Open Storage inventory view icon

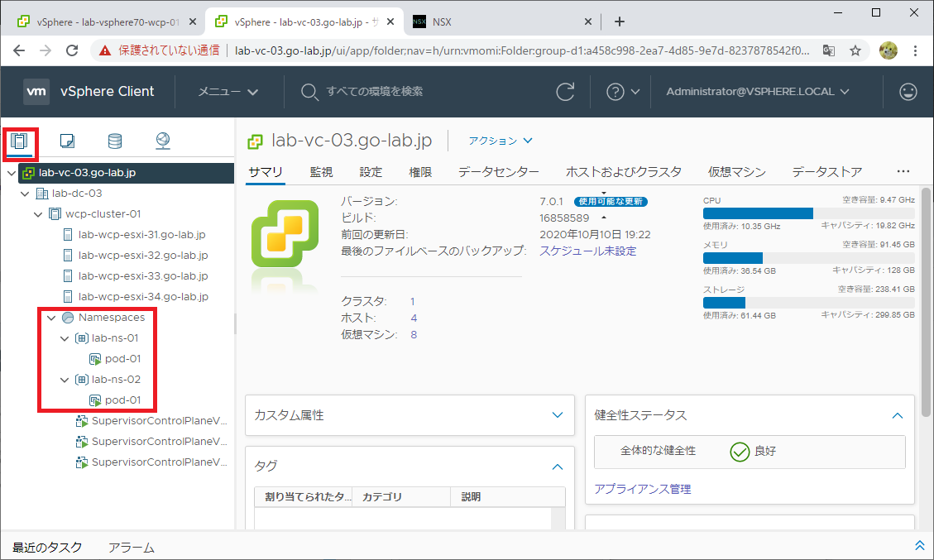tap(115, 141)
